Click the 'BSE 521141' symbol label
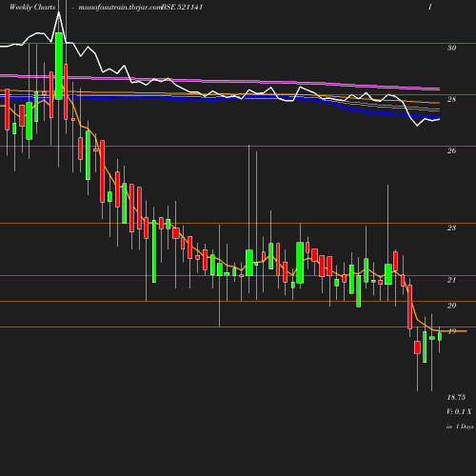476x476 pixels. pyautogui.click(x=182, y=8)
